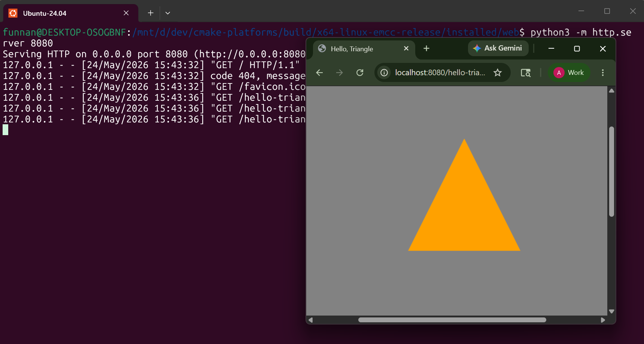Expand the terminal profile dropdown chevron
The image size is (644, 344).
[x=168, y=13]
